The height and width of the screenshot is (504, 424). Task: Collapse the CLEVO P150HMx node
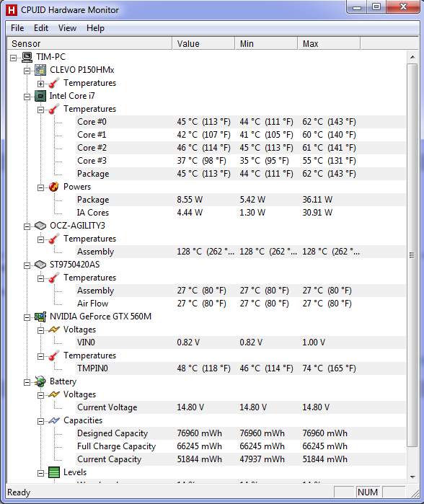coord(27,71)
